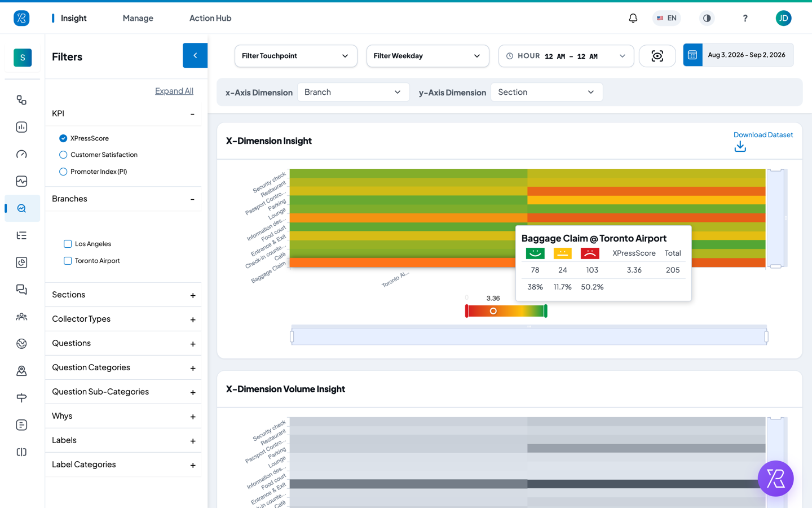Open the pie chart report sidebar icon
The width and height of the screenshot is (812, 508).
pyautogui.click(x=21, y=262)
